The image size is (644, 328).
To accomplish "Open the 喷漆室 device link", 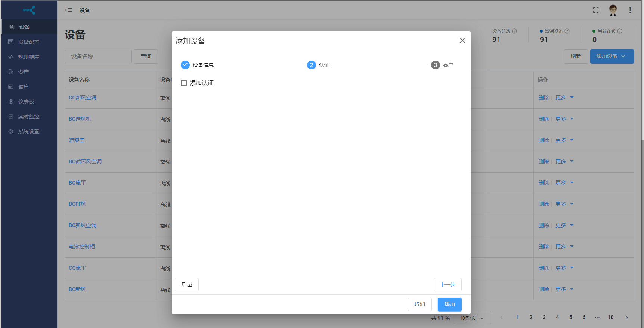I will coord(77,140).
